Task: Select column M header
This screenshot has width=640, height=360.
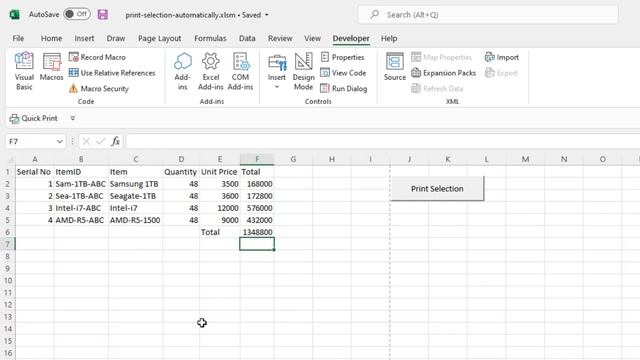Action: 525,159
